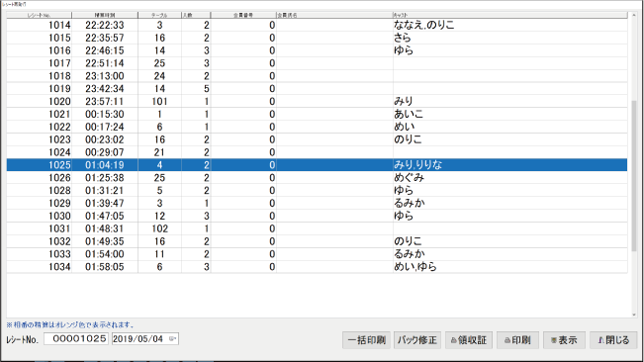Select the あいこ cast cell
Viewport: 644px width, 362px height.
coord(509,114)
